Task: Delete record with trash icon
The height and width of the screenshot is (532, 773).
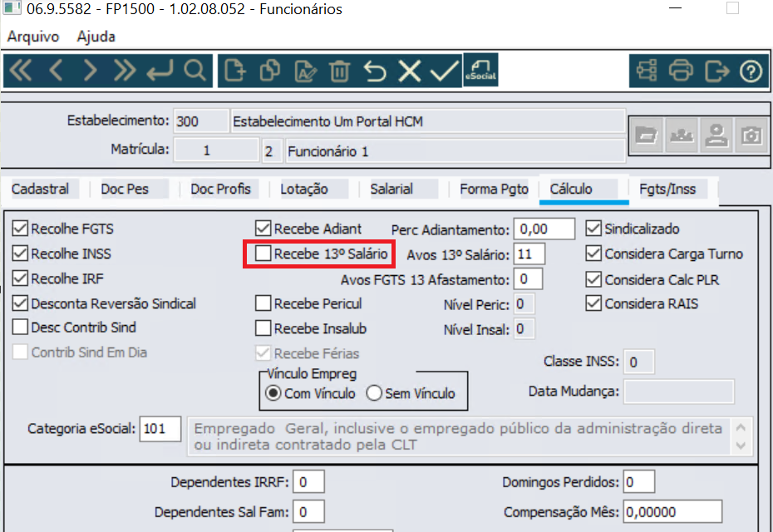Action: (339, 71)
